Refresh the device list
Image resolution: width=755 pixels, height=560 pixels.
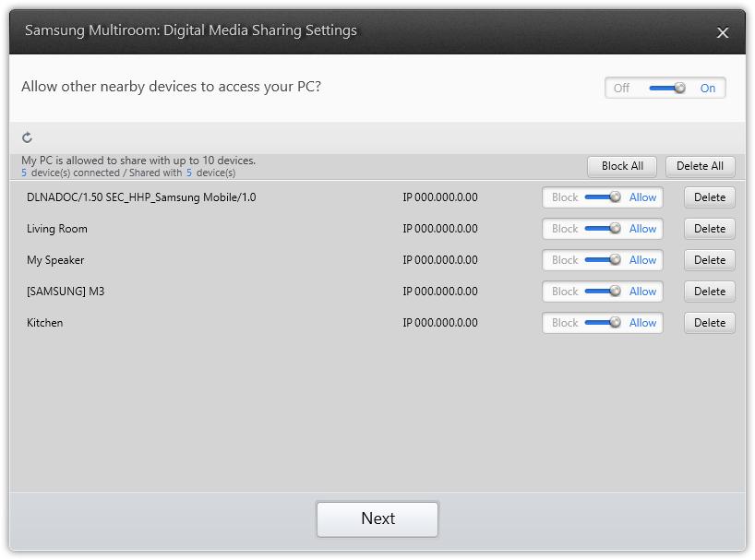(28, 137)
